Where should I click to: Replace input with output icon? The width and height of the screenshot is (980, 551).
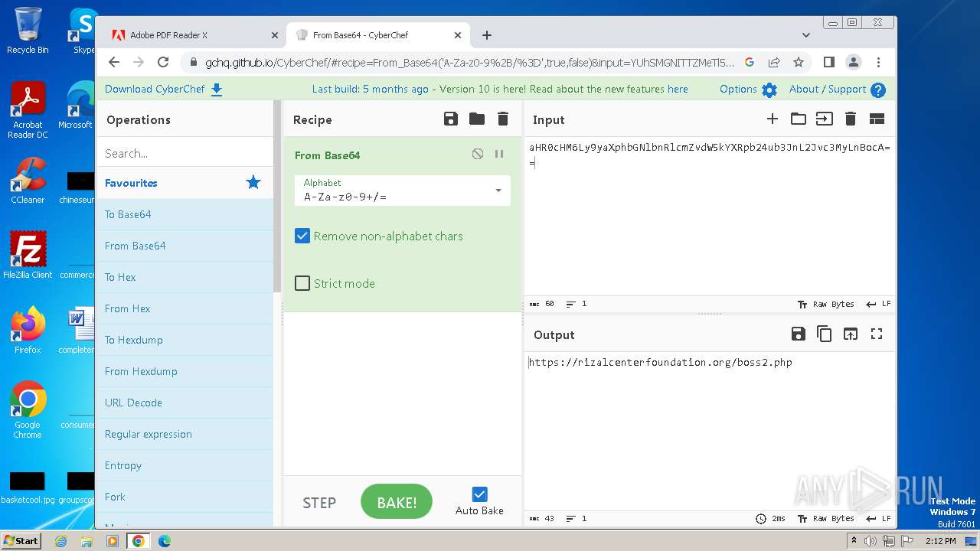851,334
